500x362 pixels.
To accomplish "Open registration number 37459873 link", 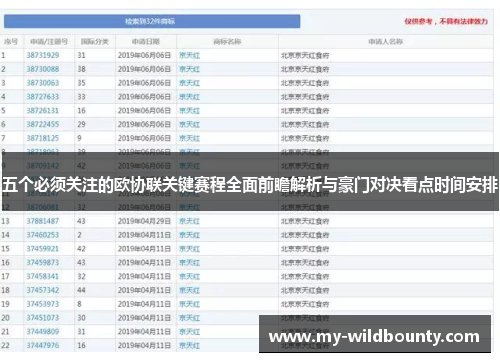I will pyautogui.click(x=43, y=263).
